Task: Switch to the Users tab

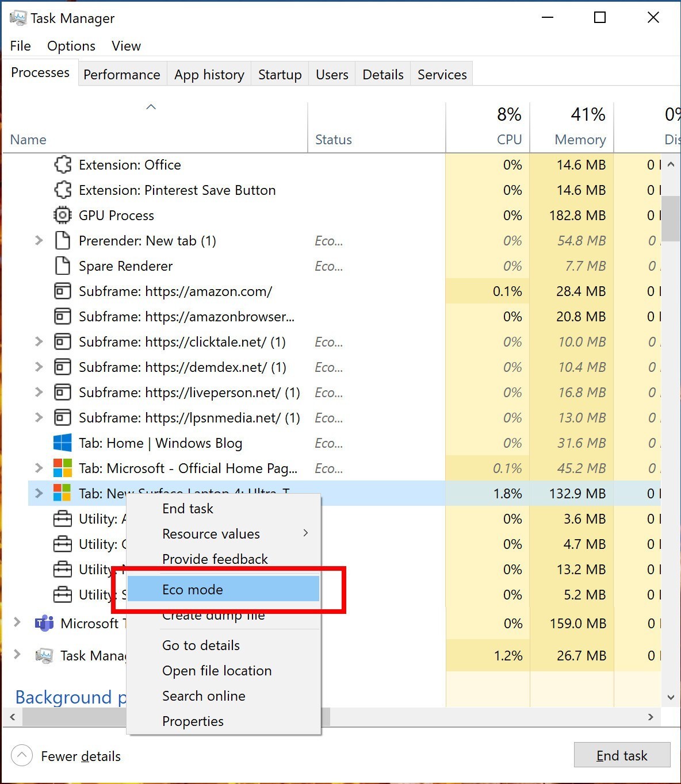Action: pyautogui.click(x=332, y=75)
